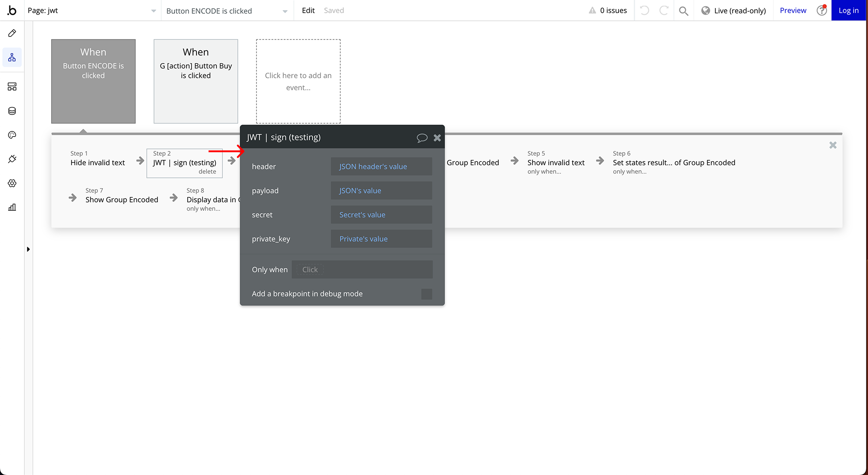Click the Only when condition field

coord(362,269)
